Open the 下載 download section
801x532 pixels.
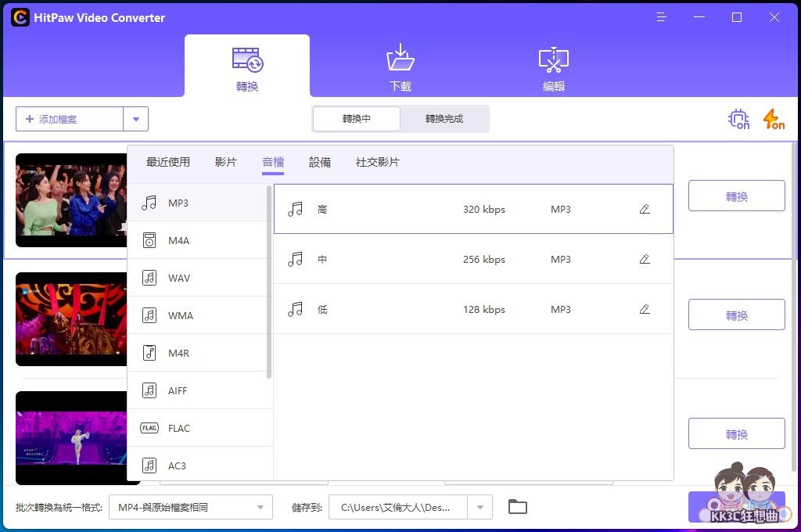coord(400,66)
